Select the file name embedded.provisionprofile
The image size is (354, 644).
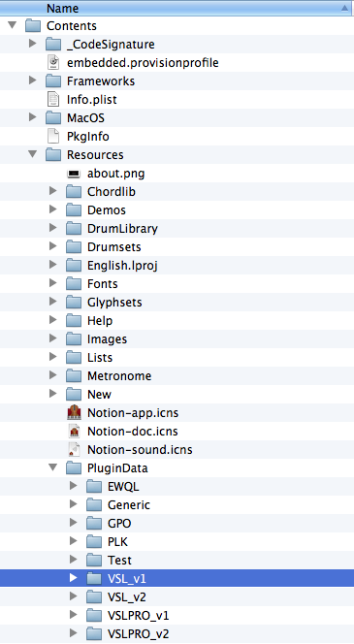[143, 63]
